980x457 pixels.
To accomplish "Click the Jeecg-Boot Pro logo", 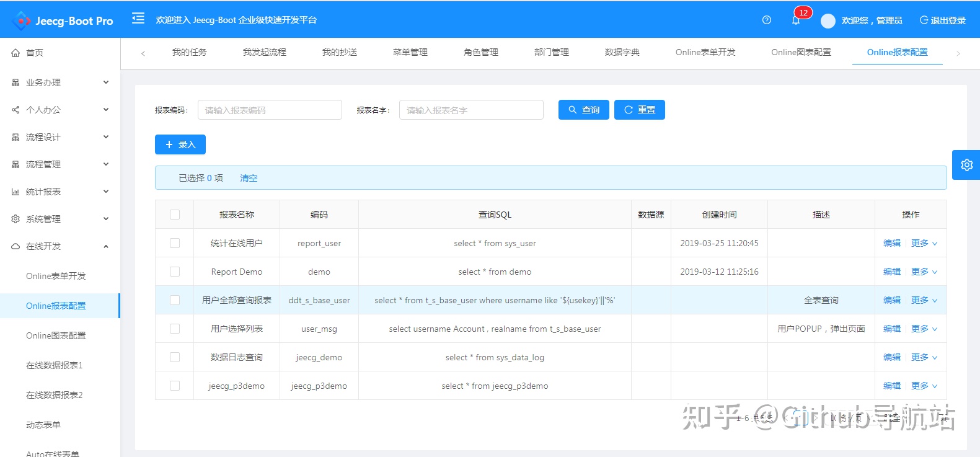I will click(x=62, y=20).
